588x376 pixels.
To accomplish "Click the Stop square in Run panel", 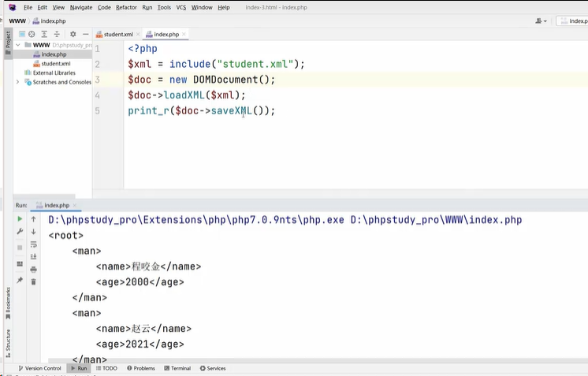I will coord(20,248).
